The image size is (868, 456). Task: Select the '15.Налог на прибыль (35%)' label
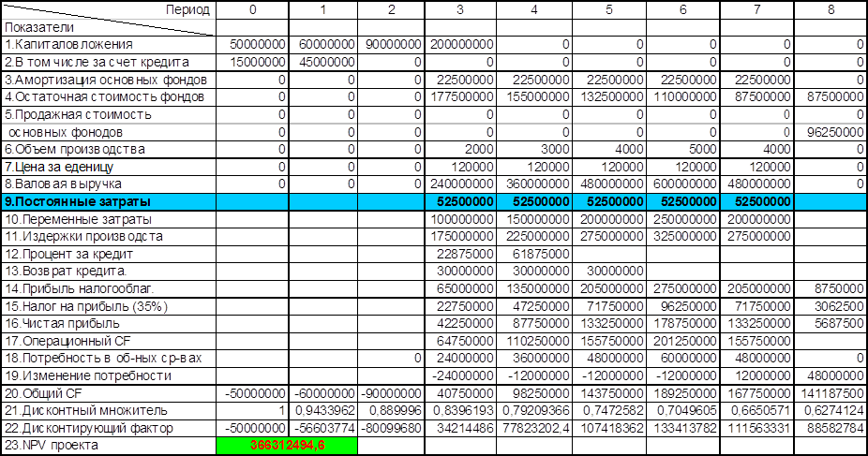click(x=108, y=306)
